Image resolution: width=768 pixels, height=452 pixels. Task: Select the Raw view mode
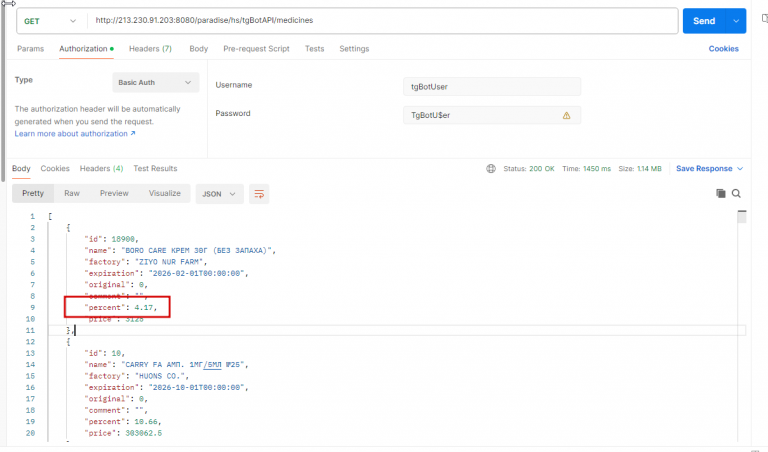[72, 193]
